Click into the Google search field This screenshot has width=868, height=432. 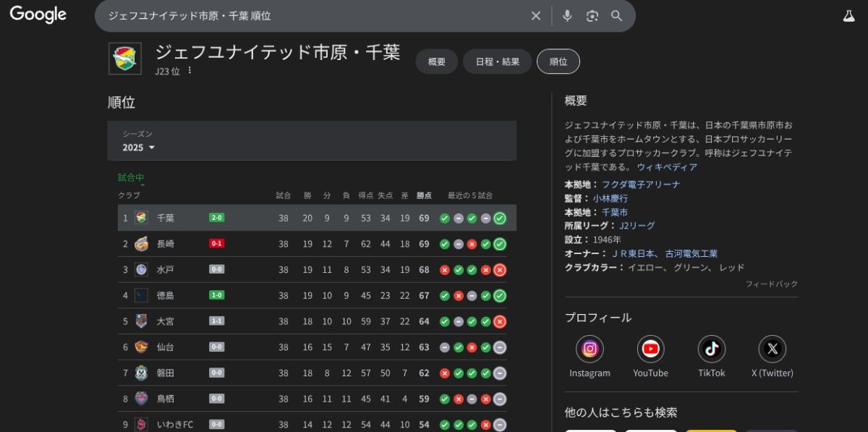coord(311,16)
